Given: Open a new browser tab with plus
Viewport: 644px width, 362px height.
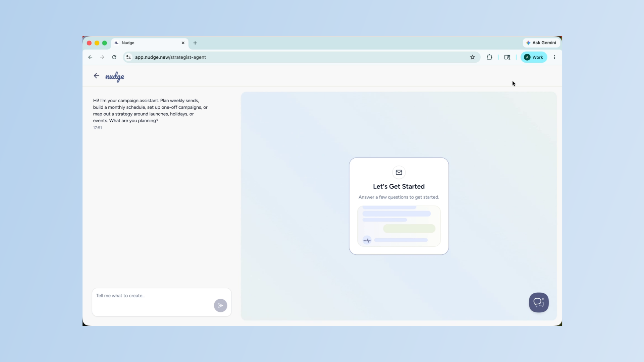Looking at the screenshot, I should [x=195, y=43].
